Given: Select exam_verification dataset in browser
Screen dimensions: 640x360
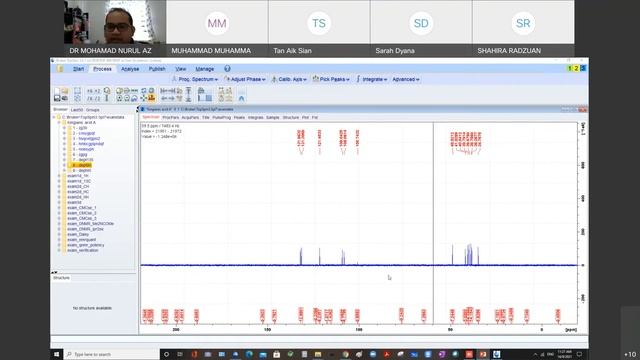Looking at the screenshot, I should coord(82,250).
